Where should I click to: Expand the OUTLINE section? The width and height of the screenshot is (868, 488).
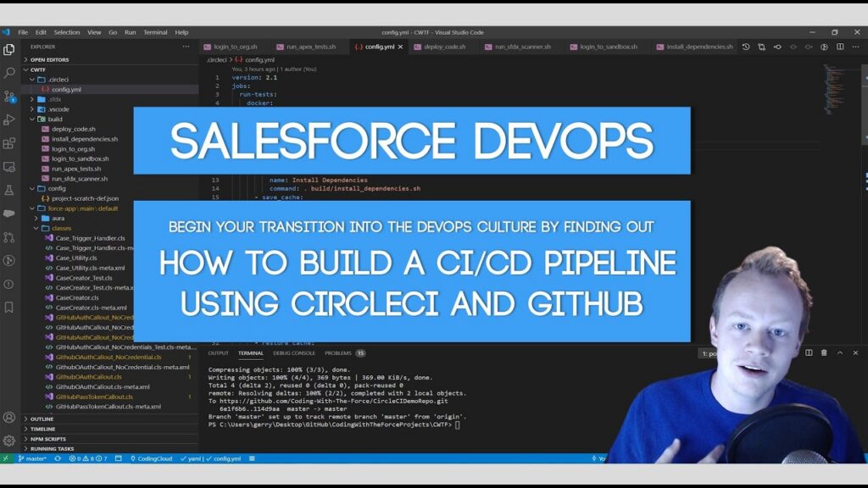tap(42, 419)
